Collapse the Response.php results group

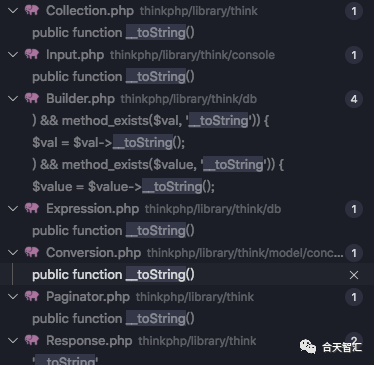(13, 341)
